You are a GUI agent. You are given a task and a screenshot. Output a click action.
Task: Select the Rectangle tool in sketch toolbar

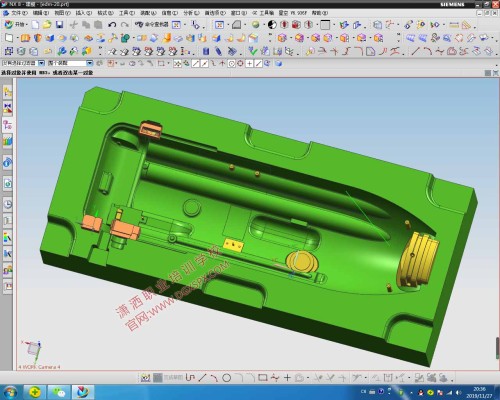tap(263, 378)
